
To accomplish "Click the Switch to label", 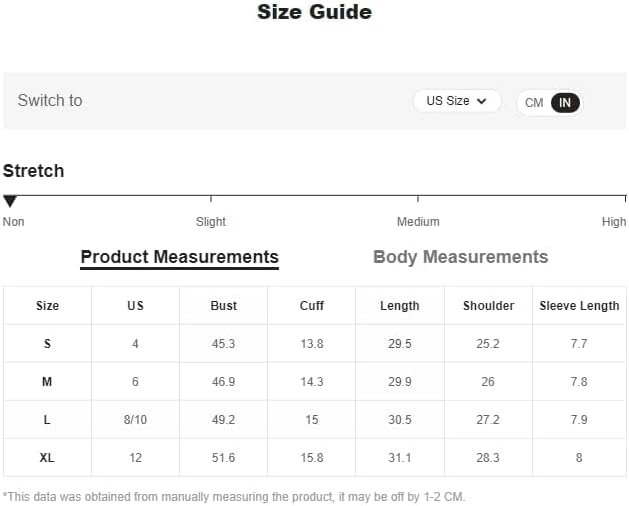I will pyautogui.click(x=50, y=101).
